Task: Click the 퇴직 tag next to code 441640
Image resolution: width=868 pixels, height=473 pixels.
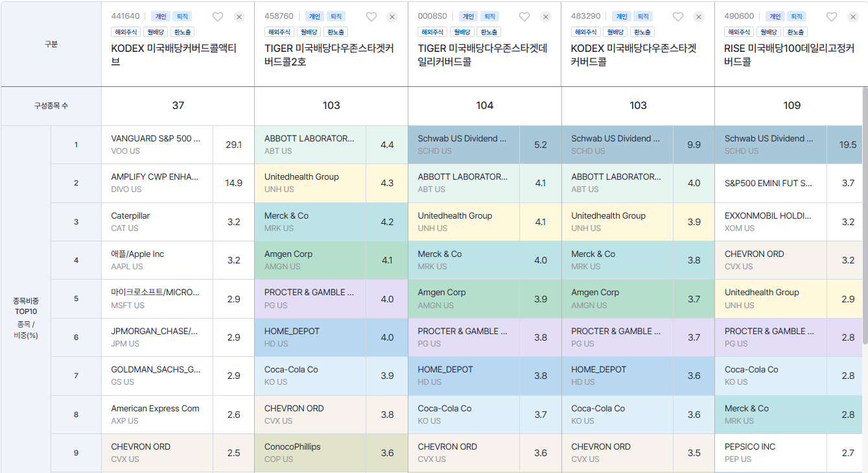Action: click(182, 16)
